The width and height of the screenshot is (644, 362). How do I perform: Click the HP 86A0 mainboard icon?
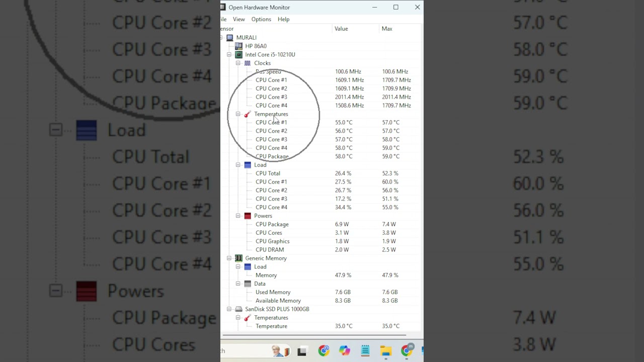pos(238,46)
